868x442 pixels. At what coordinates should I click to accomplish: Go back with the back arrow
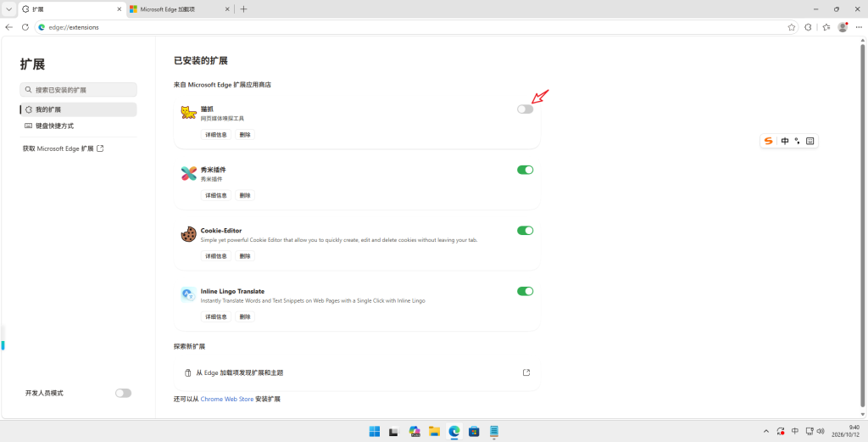(x=8, y=27)
